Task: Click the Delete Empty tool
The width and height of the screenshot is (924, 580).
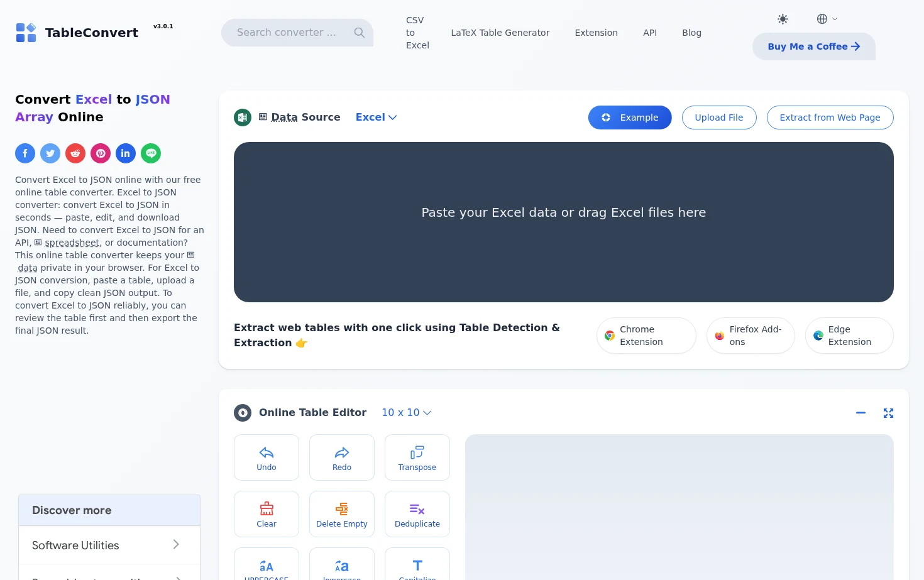Action: [x=342, y=514]
